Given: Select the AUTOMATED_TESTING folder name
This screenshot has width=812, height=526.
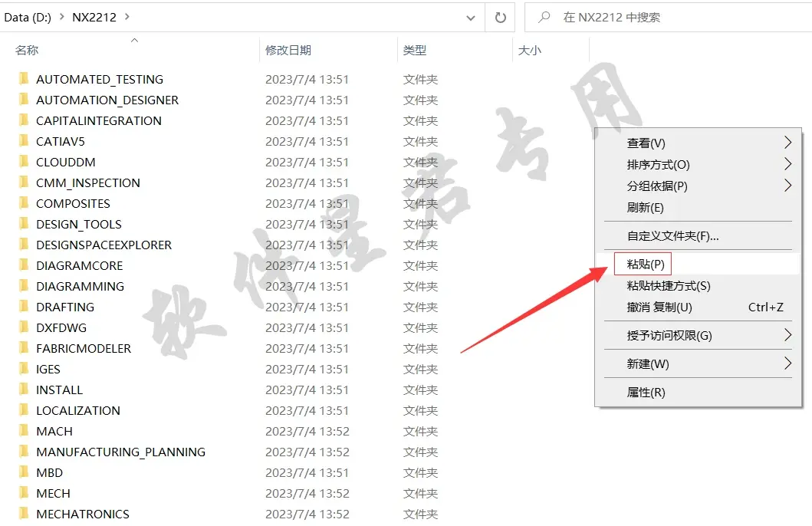Looking at the screenshot, I should [100, 79].
